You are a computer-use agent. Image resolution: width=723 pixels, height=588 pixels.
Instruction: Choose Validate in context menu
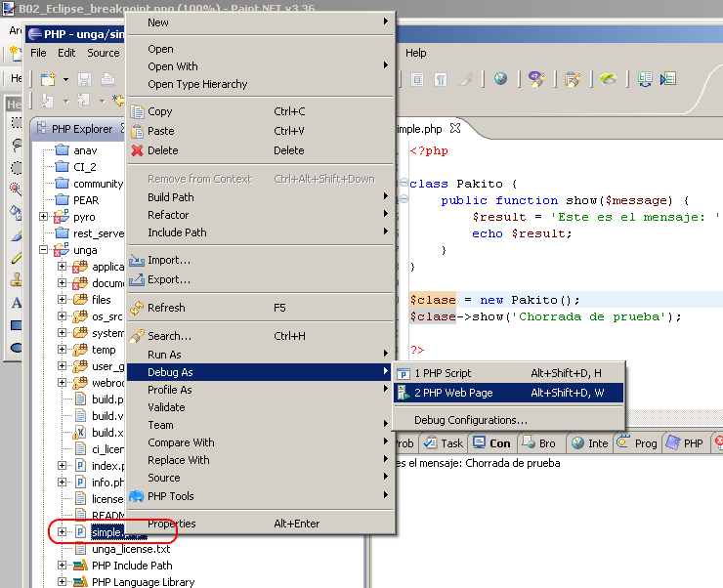pos(260,407)
